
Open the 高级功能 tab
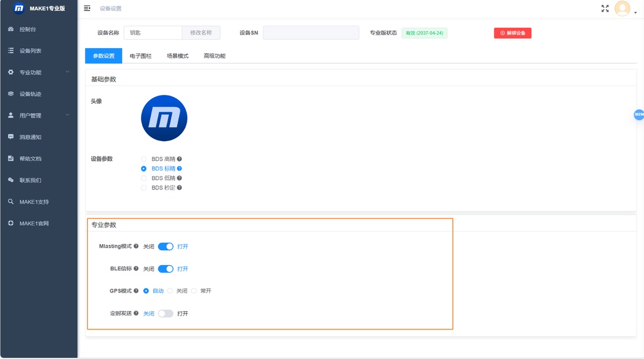tap(215, 56)
